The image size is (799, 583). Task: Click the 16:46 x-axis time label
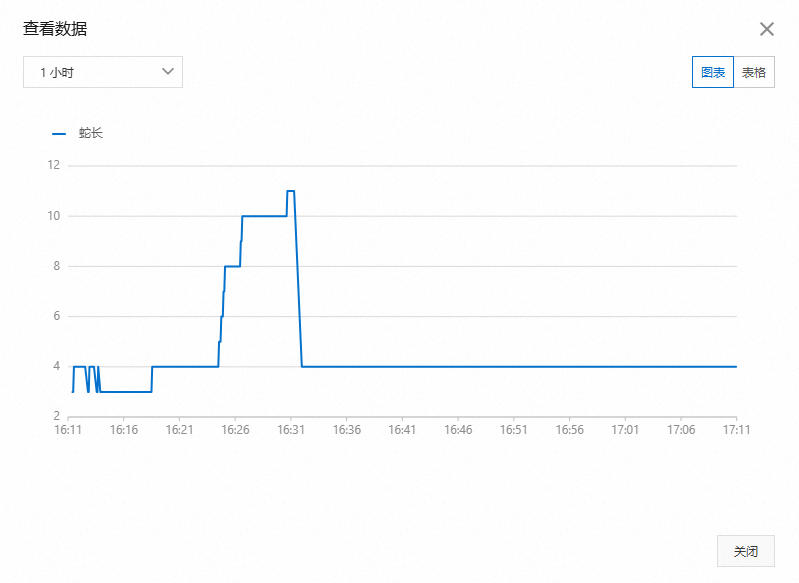click(458, 430)
